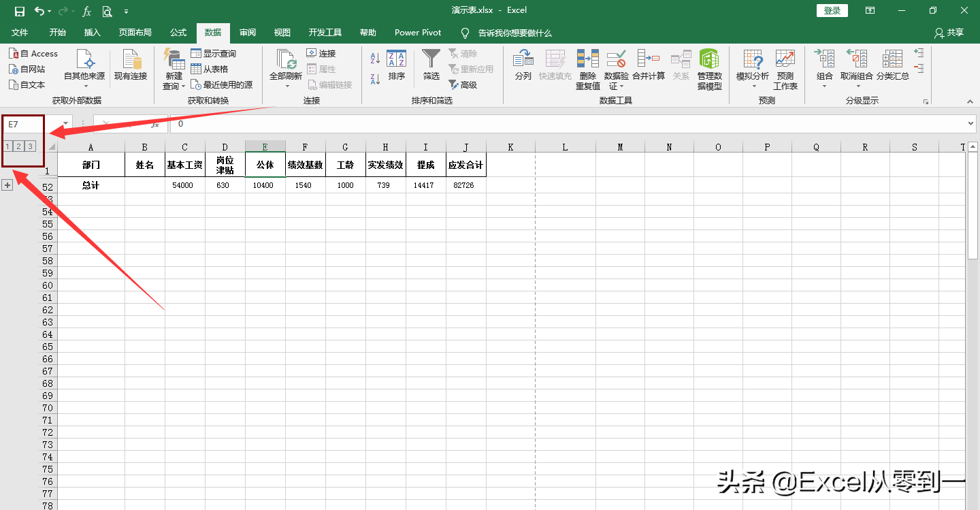Click into the formula bar input
980x510 pixels.
pyautogui.click(x=568, y=125)
